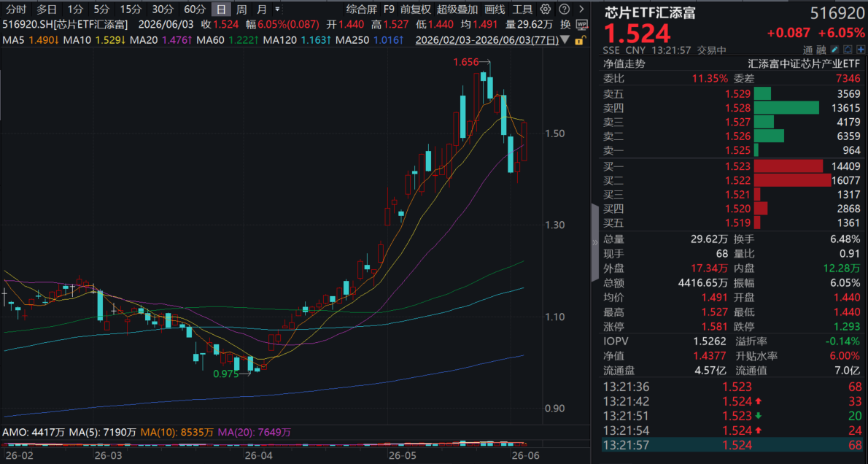Set a price alert with bell icon
Viewport: 868px width, 464px height.
tap(848, 50)
